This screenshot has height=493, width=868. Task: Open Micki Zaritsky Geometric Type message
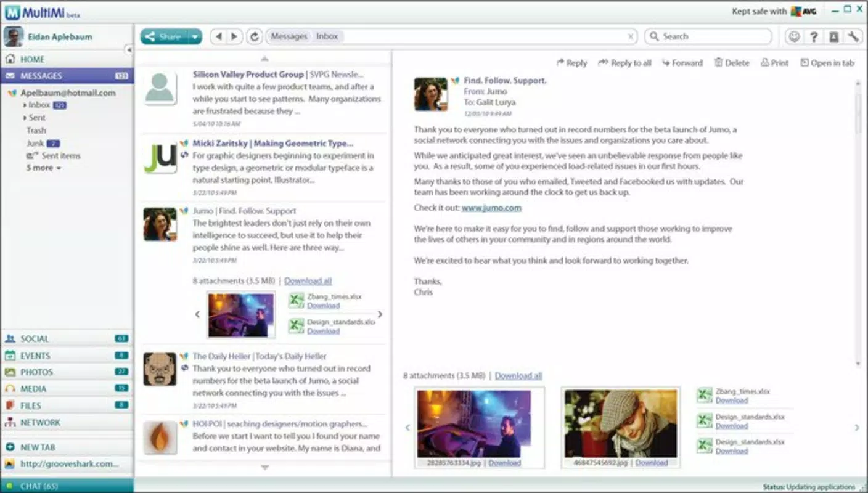coord(264,168)
